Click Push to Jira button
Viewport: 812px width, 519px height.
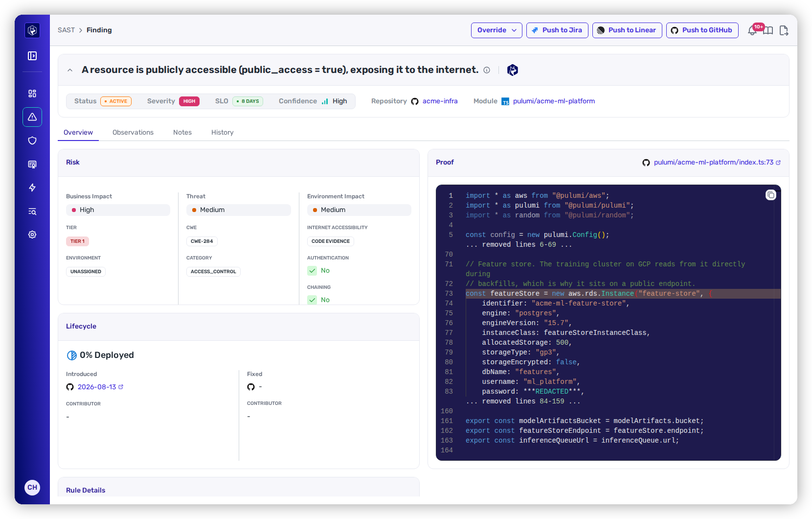pyautogui.click(x=557, y=30)
